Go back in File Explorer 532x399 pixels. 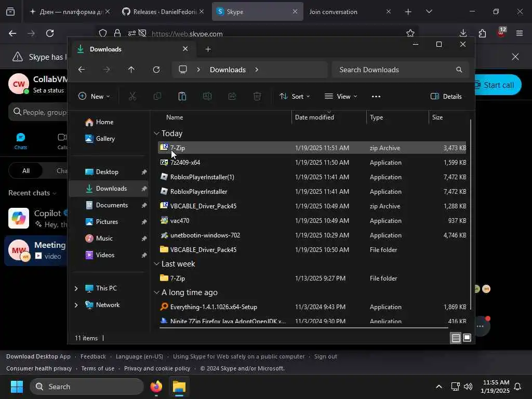(82, 70)
